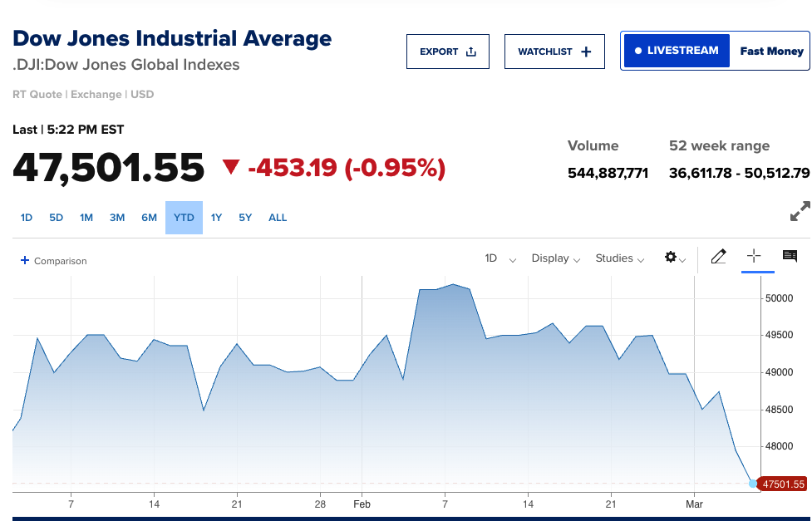Click the LIVESTREAM button
This screenshot has height=521, width=812.
[677, 51]
